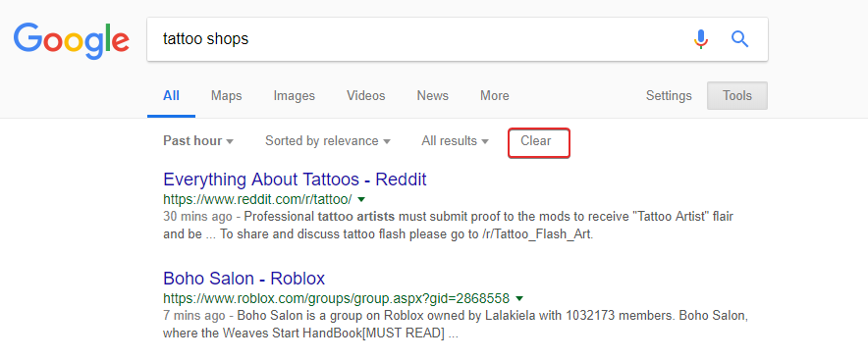Open search Settings

pyautogui.click(x=669, y=96)
